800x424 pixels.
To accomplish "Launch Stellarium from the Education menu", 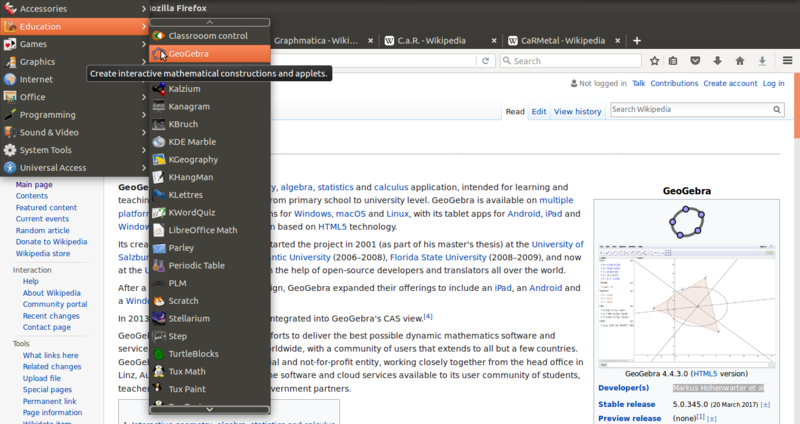I will click(210, 318).
